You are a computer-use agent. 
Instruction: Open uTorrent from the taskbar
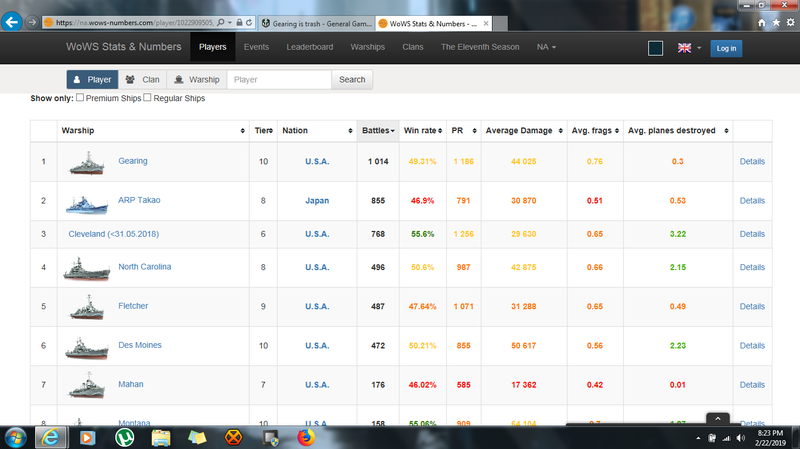point(124,436)
